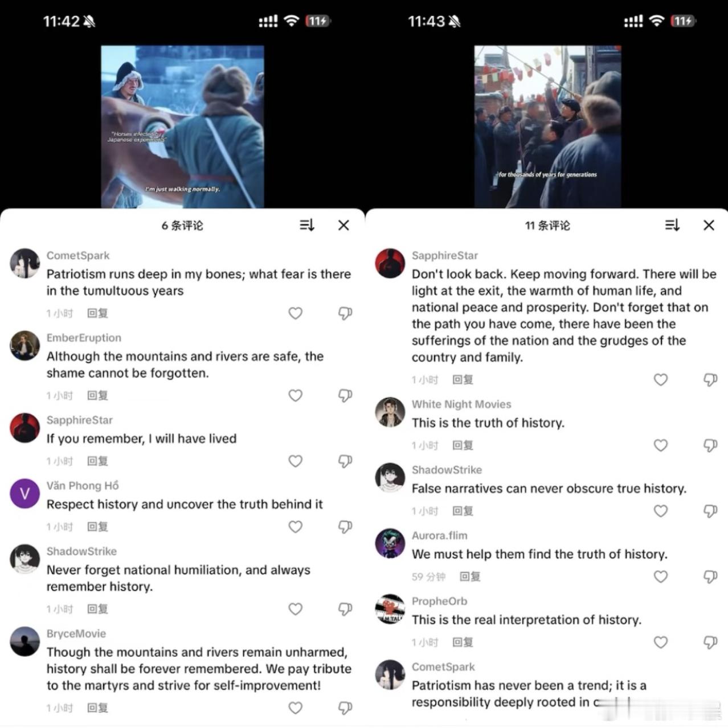The height and width of the screenshot is (728, 728).
Task: Open CometSpark's profile avatar in left panel
Action: pos(25,263)
